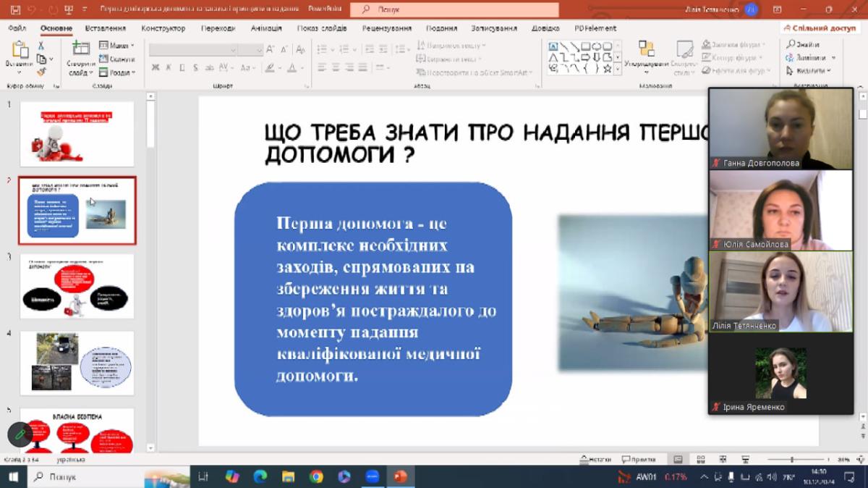Select the text box shape in gallery
Viewport: 868px width, 488px height.
(553, 46)
